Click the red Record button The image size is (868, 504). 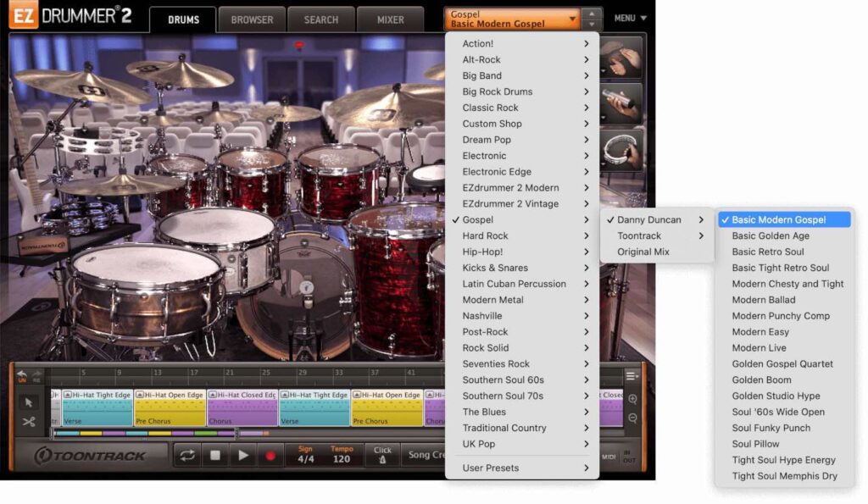(270, 456)
